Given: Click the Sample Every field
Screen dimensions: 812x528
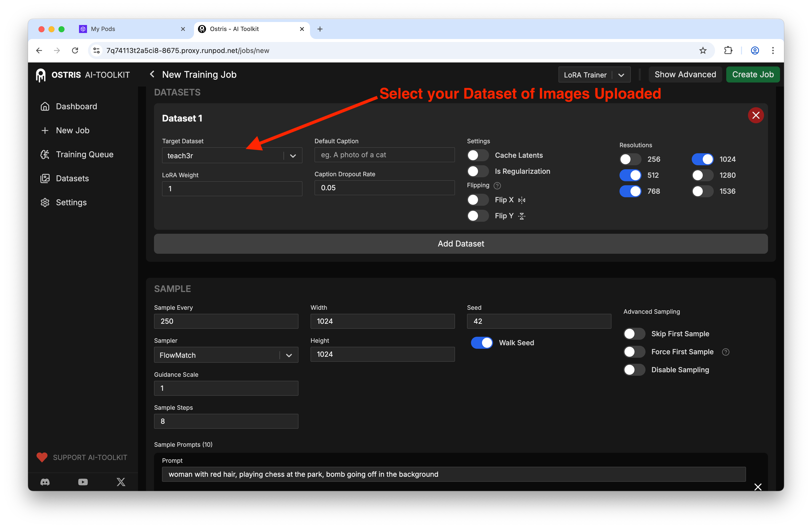Looking at the screenshot, I should click(x=226, y=321).
